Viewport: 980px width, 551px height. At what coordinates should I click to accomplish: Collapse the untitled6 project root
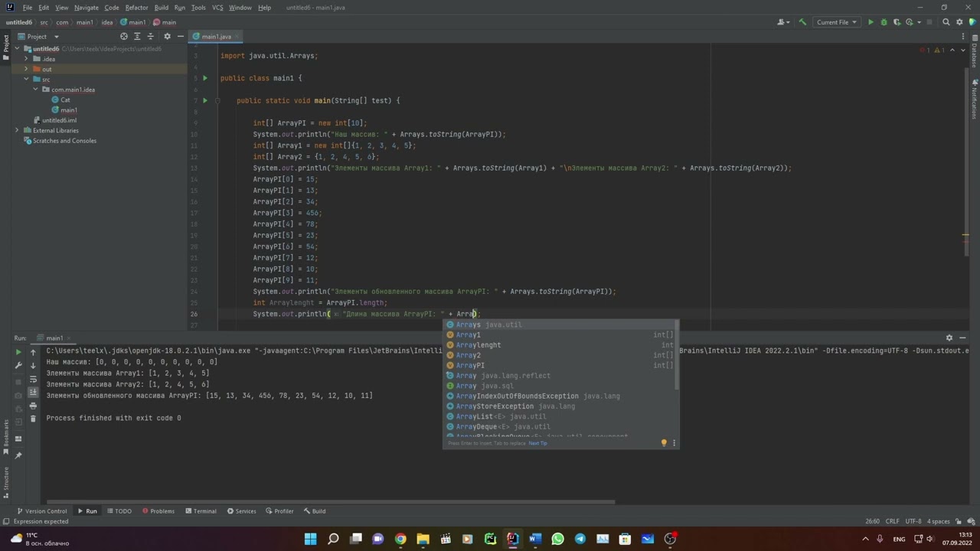(x=18, y=49)
